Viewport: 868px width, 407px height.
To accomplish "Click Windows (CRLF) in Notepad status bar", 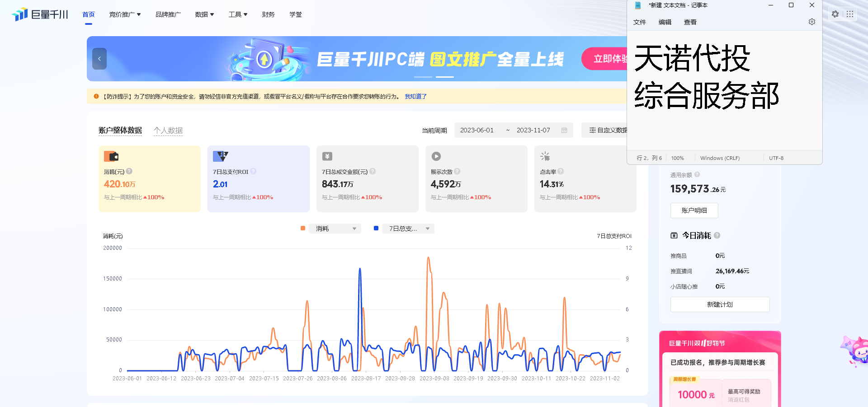I will pyautogui.click(x=720, y=158).
